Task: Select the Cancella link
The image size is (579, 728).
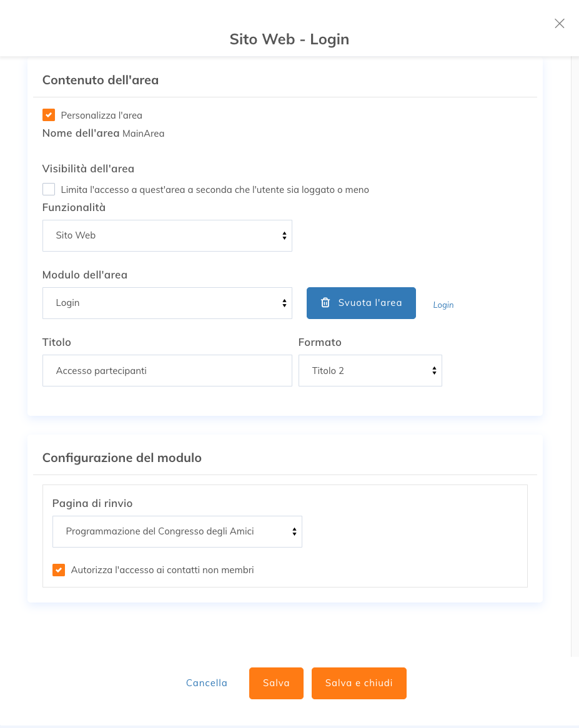Action: coord(207,683)
